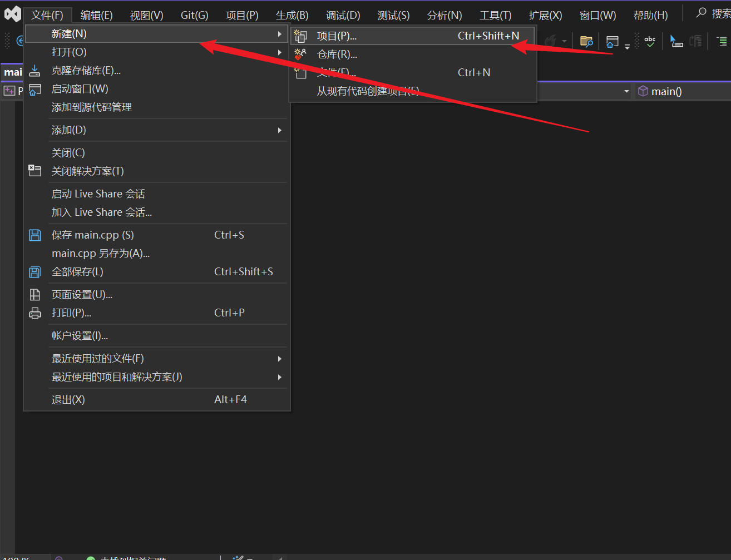
Task: Select 关闭解决方案(T) menu entry
Action: pyautogui.click(x=88, y=171)
